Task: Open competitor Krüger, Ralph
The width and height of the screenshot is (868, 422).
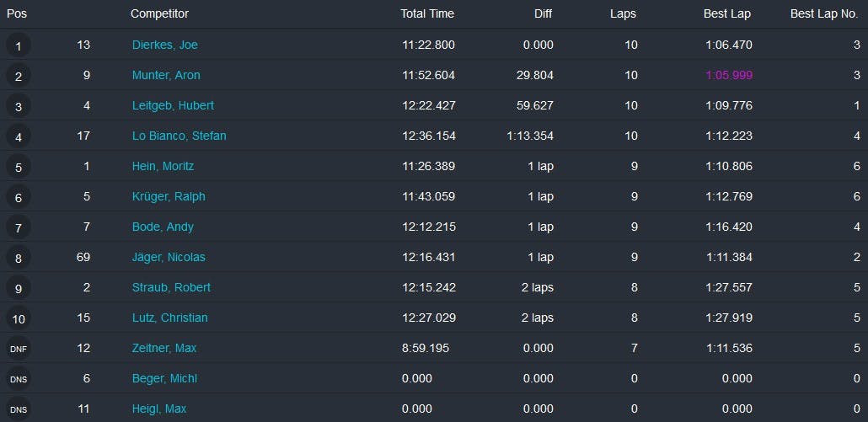Action: coord(169,196)
